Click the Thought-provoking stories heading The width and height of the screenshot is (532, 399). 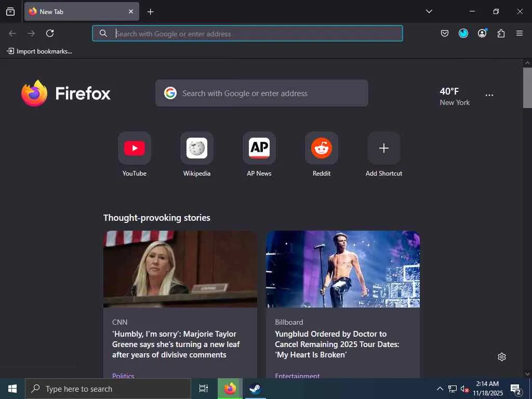157,218
